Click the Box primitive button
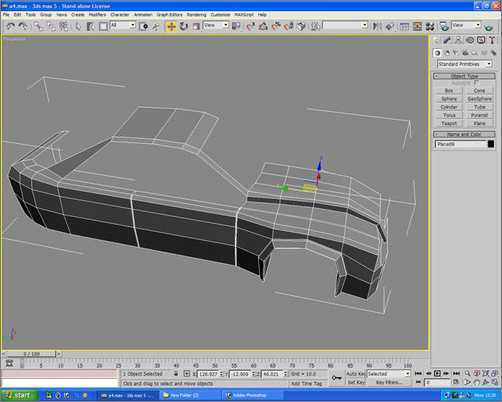This screenshot has height=402, width=502. (x=449, y=91)
